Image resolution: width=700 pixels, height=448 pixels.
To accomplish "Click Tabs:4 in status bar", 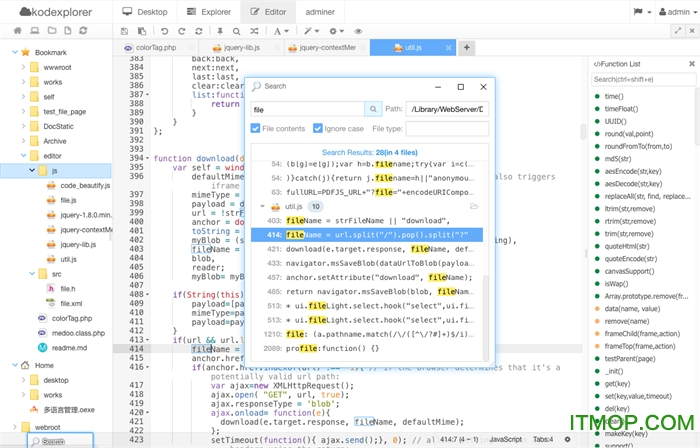I will coord(543,439).
